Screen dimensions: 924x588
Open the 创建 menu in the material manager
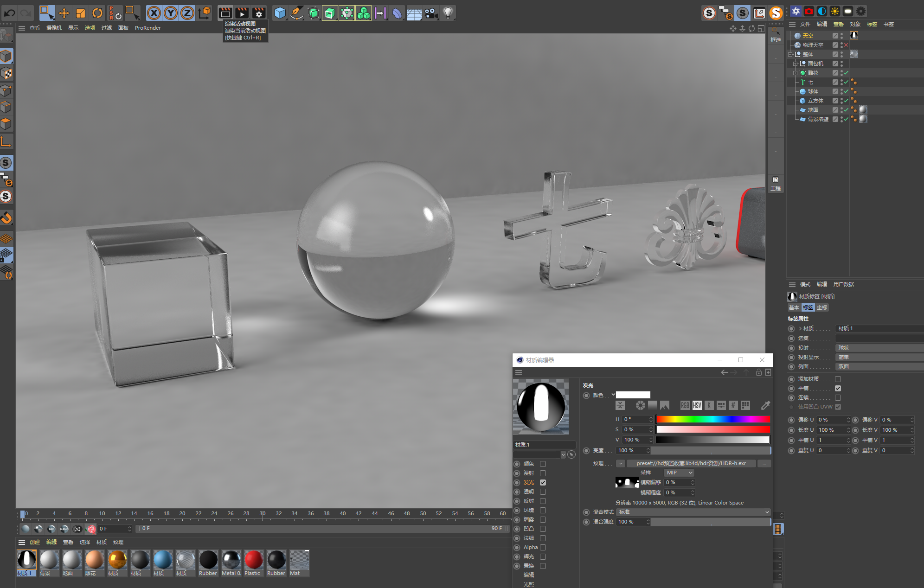pyautogui.click(x=35, y=542)
